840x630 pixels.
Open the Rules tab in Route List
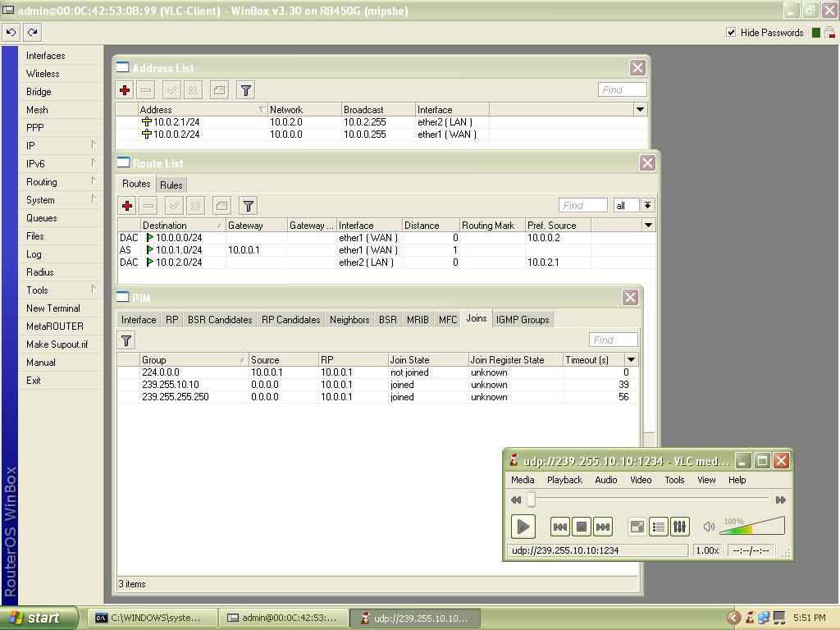[x=171, y=185]
